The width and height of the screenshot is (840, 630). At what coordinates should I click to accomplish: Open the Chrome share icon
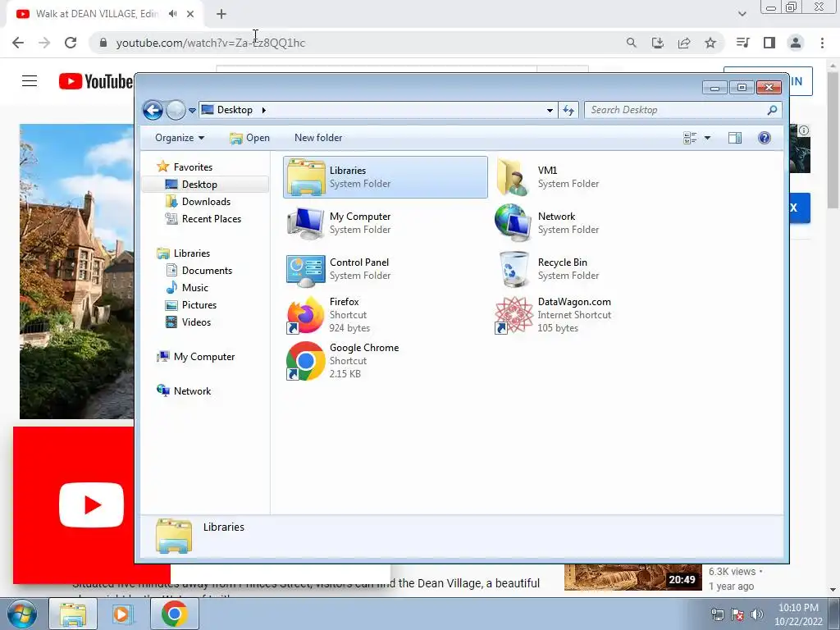tap(684, 43)
